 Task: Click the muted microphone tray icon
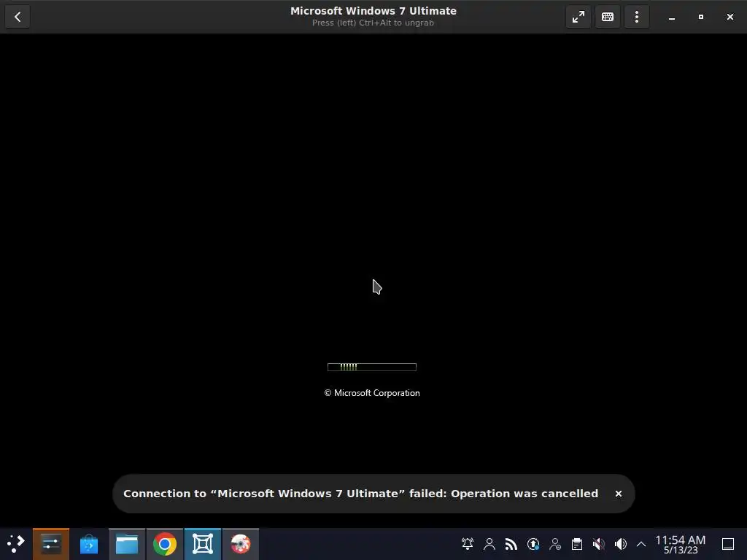[x=599, y=544]
